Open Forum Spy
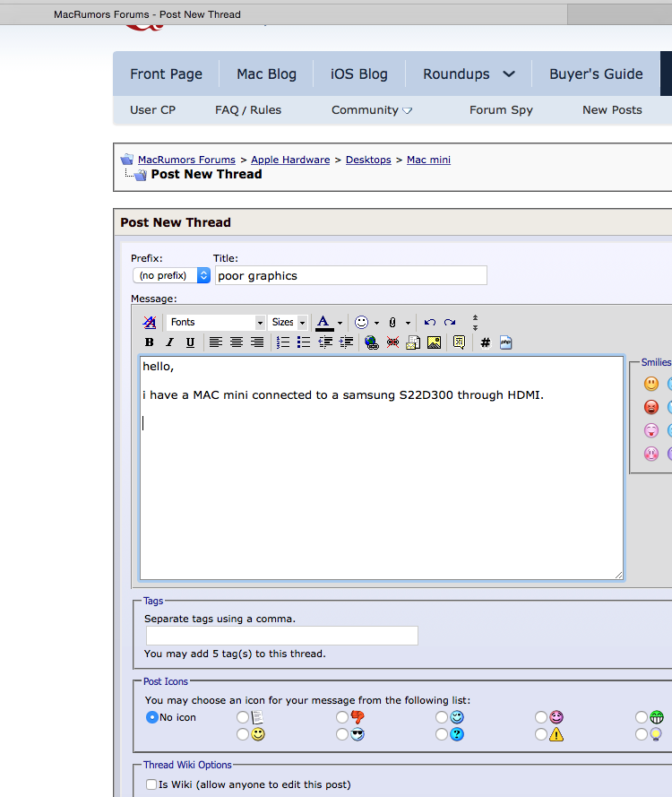 pos(501,109)
